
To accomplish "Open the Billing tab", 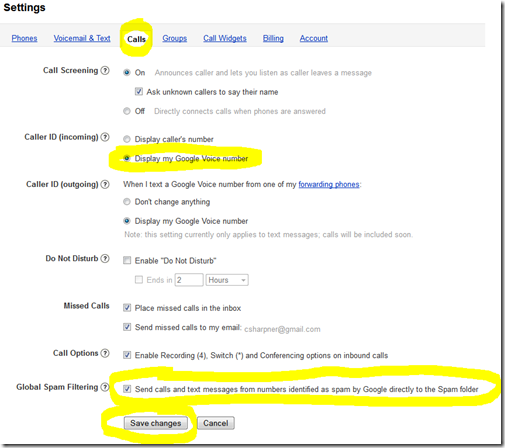I will click(x=273, y=38).
